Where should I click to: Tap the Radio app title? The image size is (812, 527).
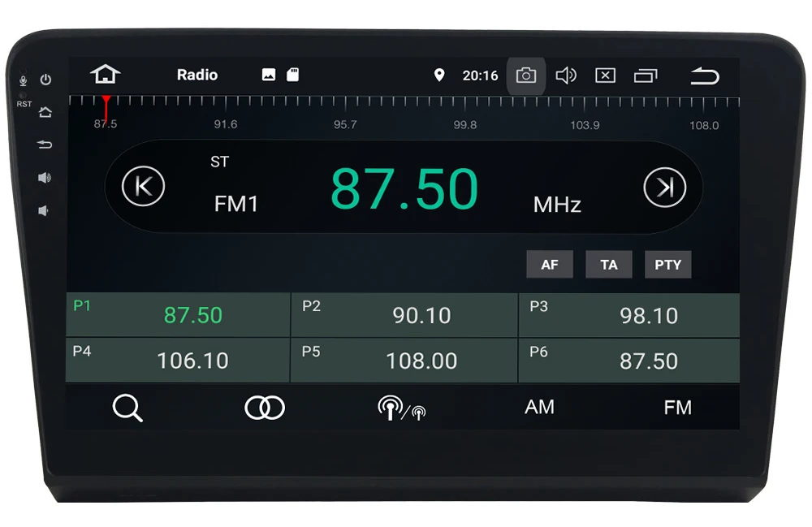(197, 75)
